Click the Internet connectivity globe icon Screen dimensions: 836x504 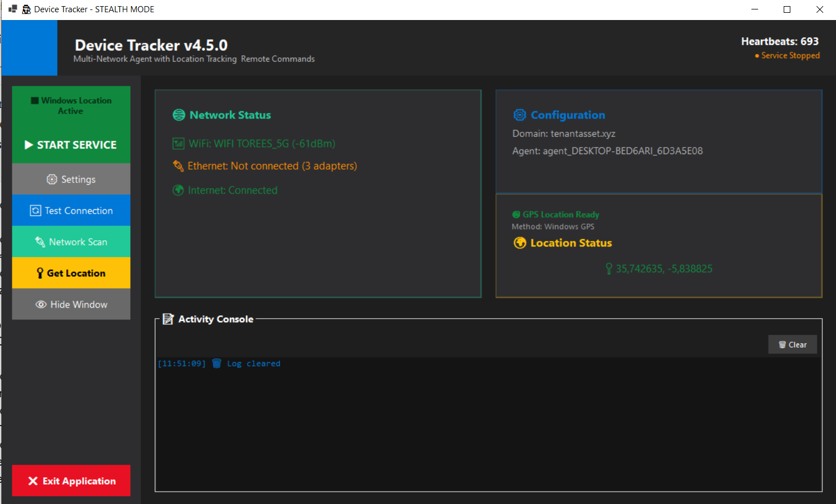(x=178, y=190)
